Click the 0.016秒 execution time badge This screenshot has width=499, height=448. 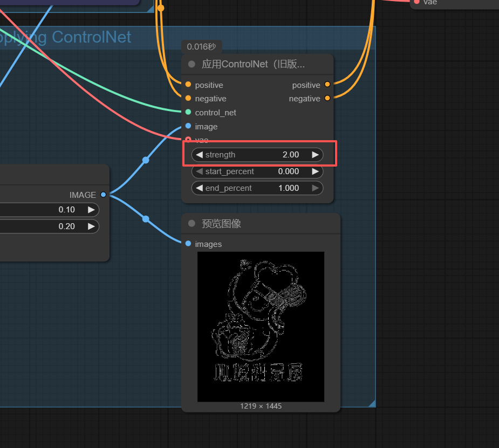(x=201, y=47)
